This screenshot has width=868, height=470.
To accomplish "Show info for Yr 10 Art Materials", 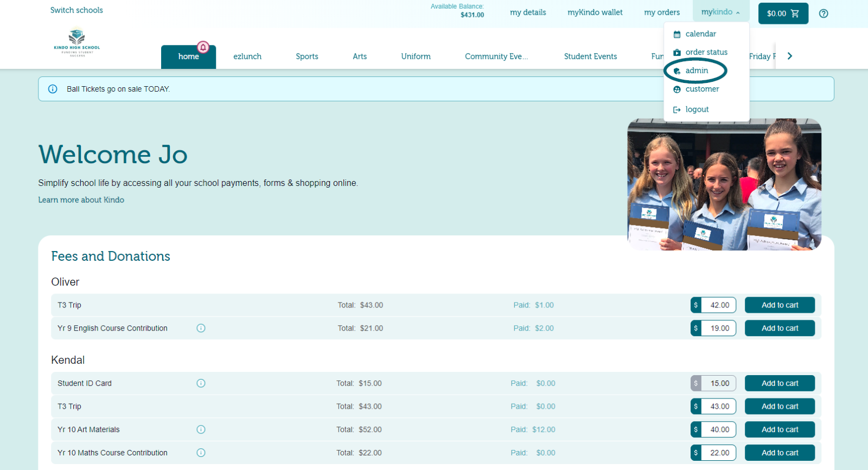I will coord(201,429).
